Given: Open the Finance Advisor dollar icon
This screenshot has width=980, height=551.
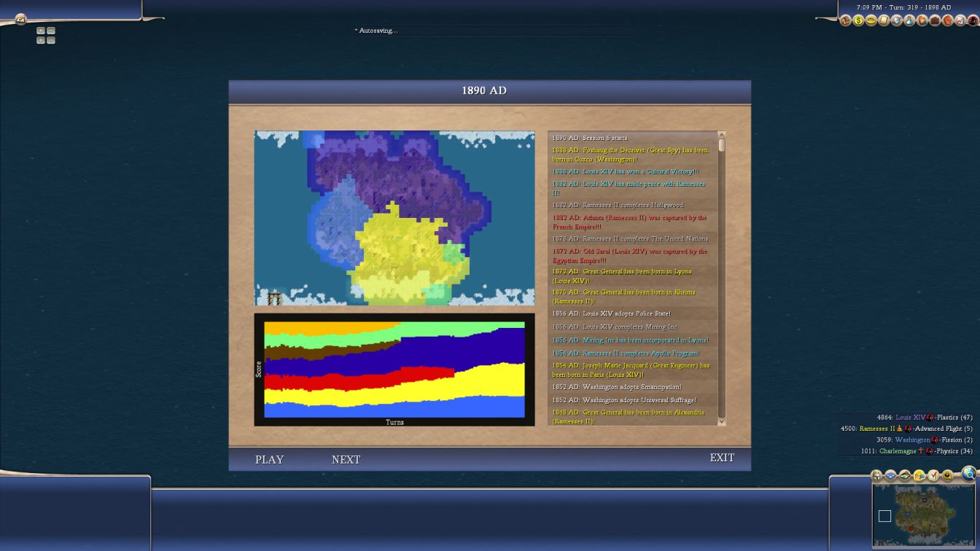Looking at the screenshot, I should [858, 20].
